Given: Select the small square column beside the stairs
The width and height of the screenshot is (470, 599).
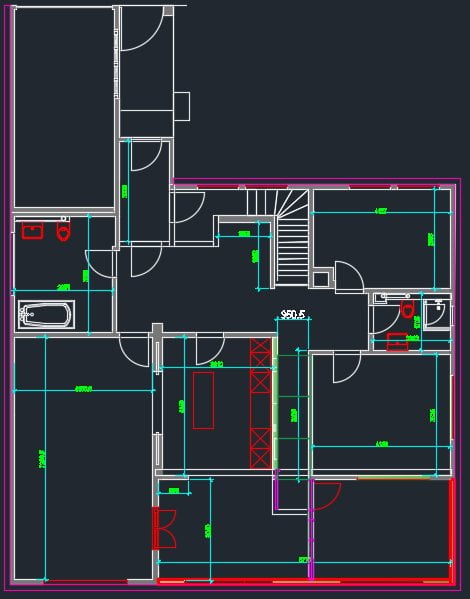Looking at the screenshot, I should pos(321,279).
